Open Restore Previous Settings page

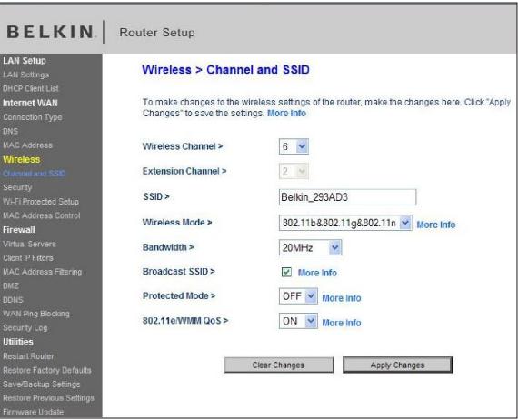click(x=48, y=398)
